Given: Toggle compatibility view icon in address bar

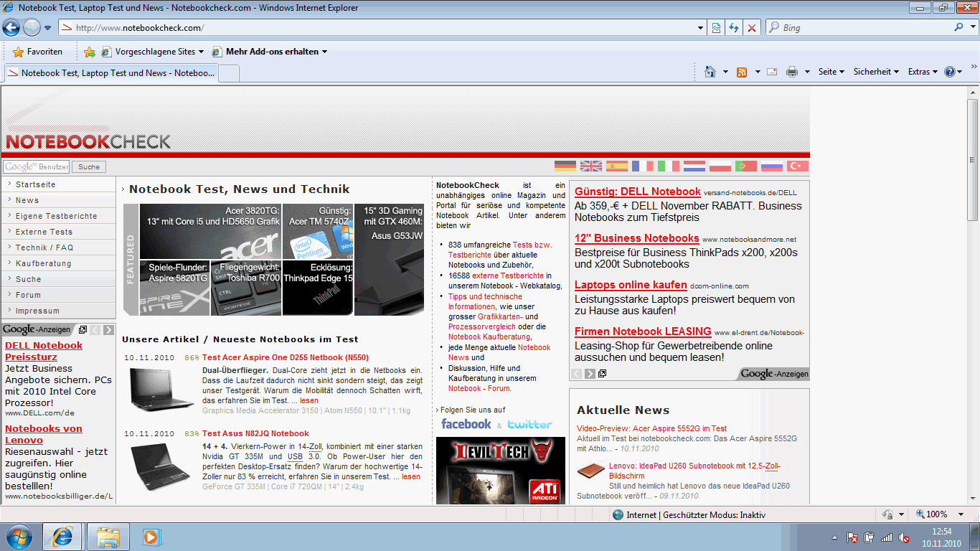Looking at the screenshot, I should pos(716,28).
